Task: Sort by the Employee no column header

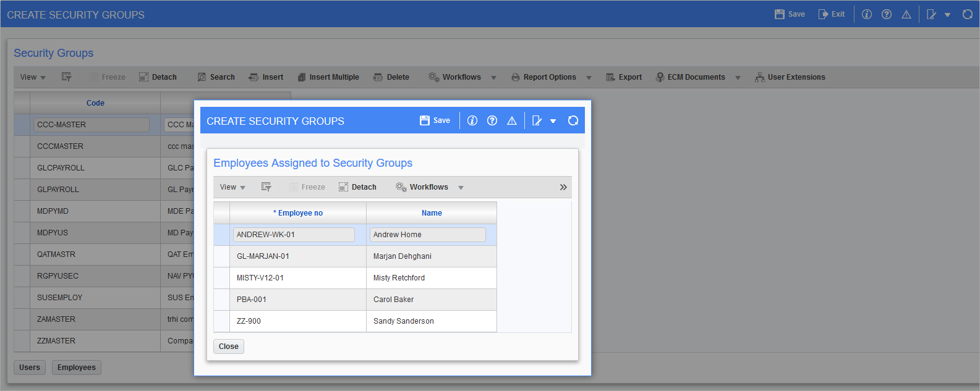Action: (298, 213)
